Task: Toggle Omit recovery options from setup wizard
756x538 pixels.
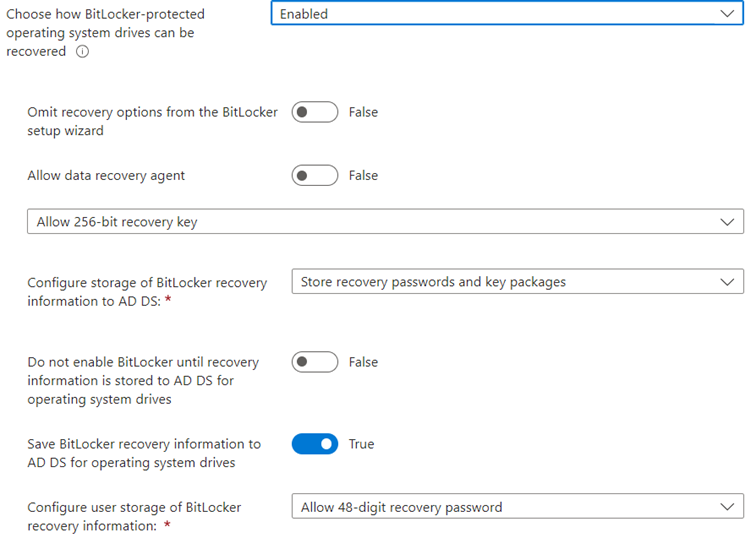Action: (314, 112)
